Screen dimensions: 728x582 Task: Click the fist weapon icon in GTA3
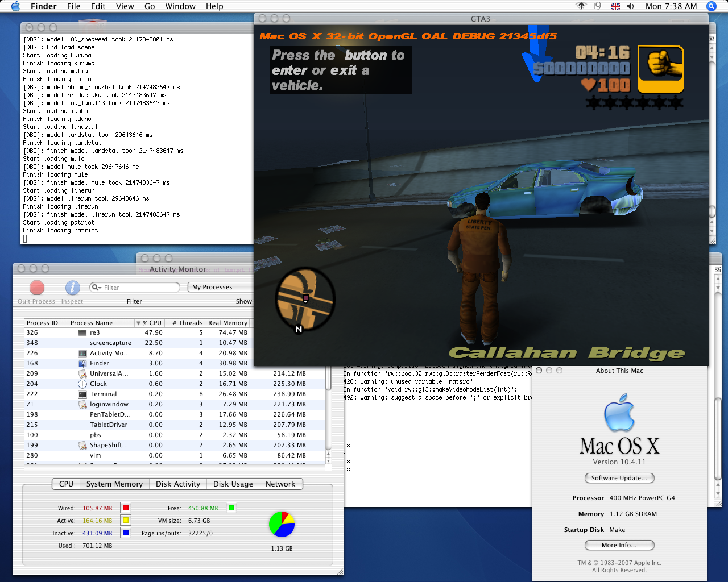tap(661, 69)
